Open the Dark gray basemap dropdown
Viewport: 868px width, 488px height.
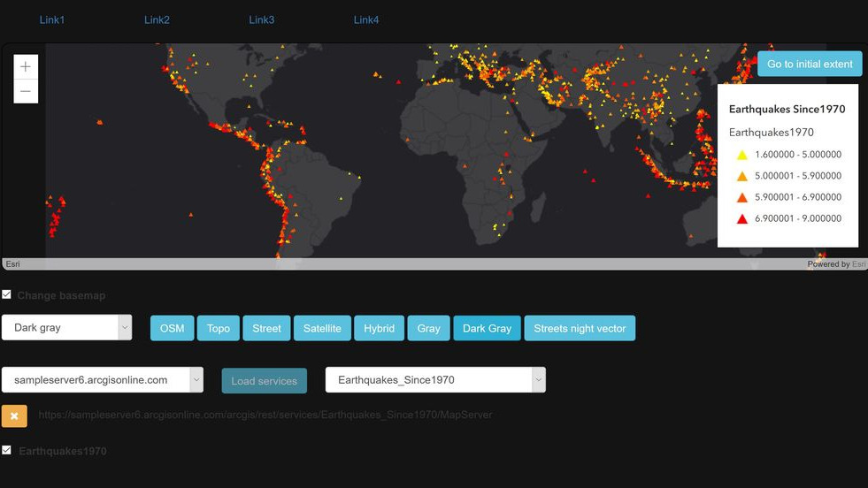[x=67, y=328]
